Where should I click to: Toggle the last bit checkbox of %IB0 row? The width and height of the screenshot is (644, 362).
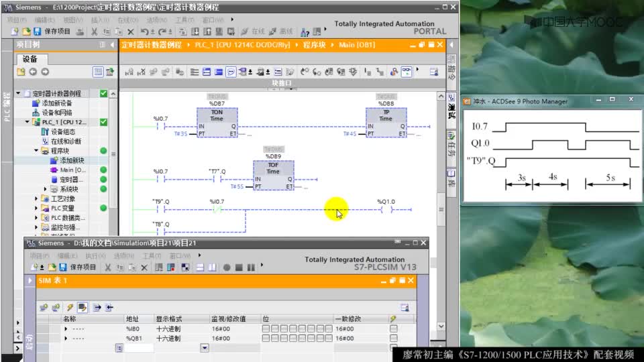329,328
